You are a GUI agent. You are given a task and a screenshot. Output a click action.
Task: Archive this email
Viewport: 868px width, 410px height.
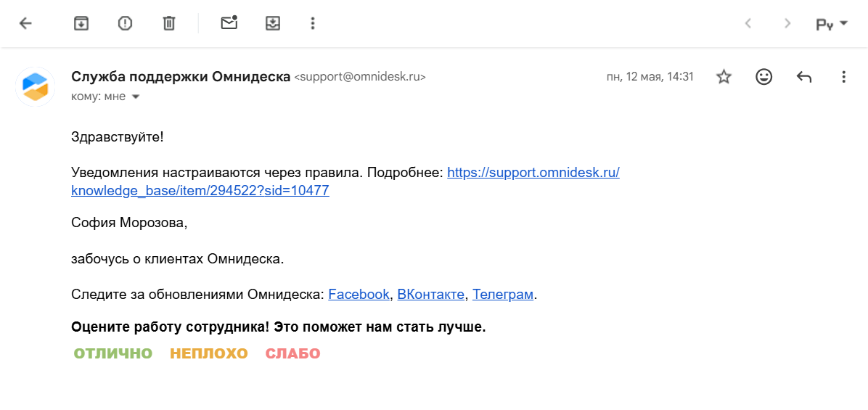tap(81, 23)
